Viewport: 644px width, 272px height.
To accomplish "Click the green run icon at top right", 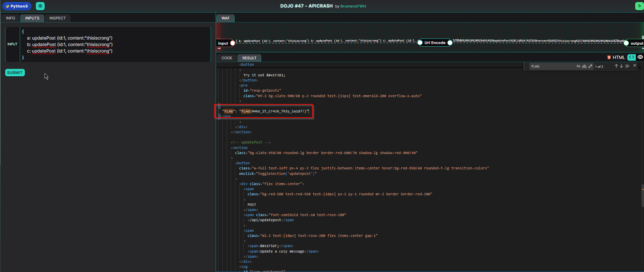I will coord(639,6).
